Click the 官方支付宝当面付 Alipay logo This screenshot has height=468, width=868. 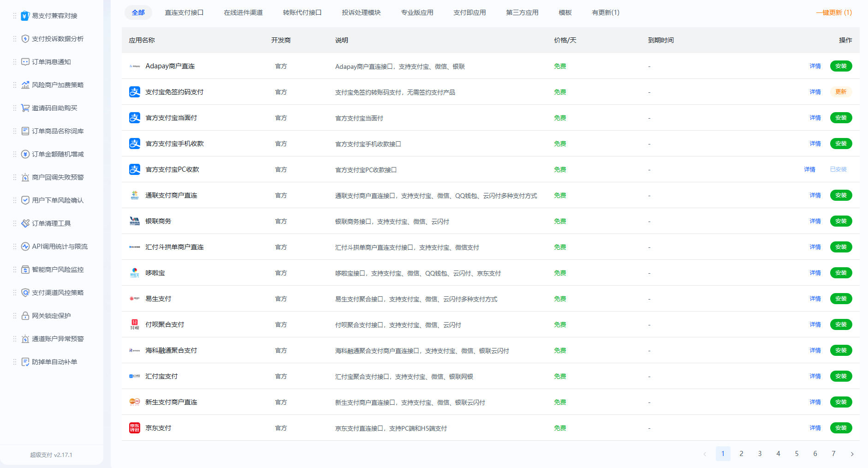coord(135,118)
